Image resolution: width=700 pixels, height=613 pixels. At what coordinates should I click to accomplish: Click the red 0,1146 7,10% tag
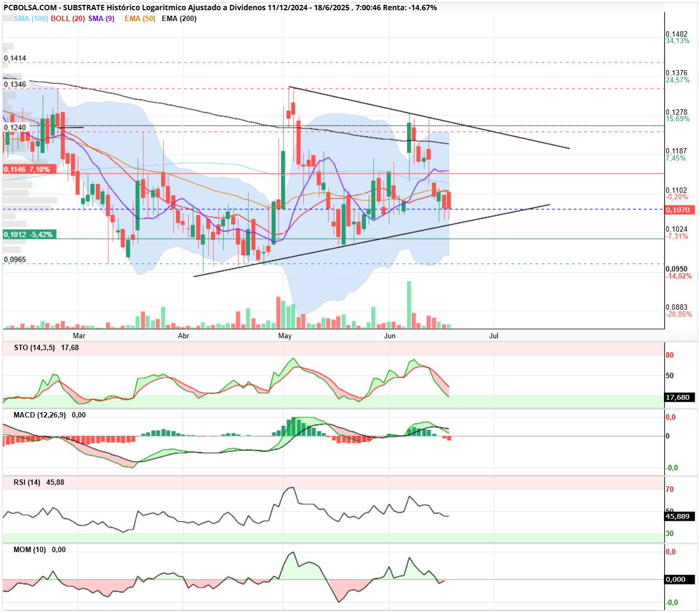(29, 169)
